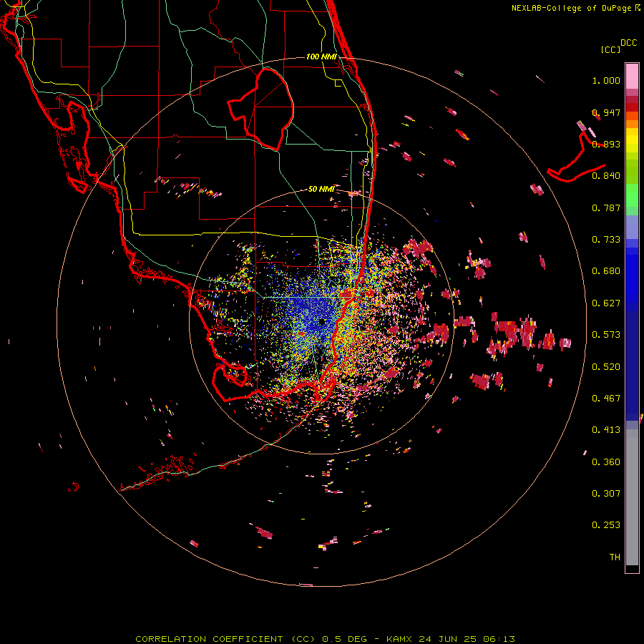The image size is (644, 644).
Task: Click the NEXLAB-College of DuPage credit text
Action: [x=571, y=8]
